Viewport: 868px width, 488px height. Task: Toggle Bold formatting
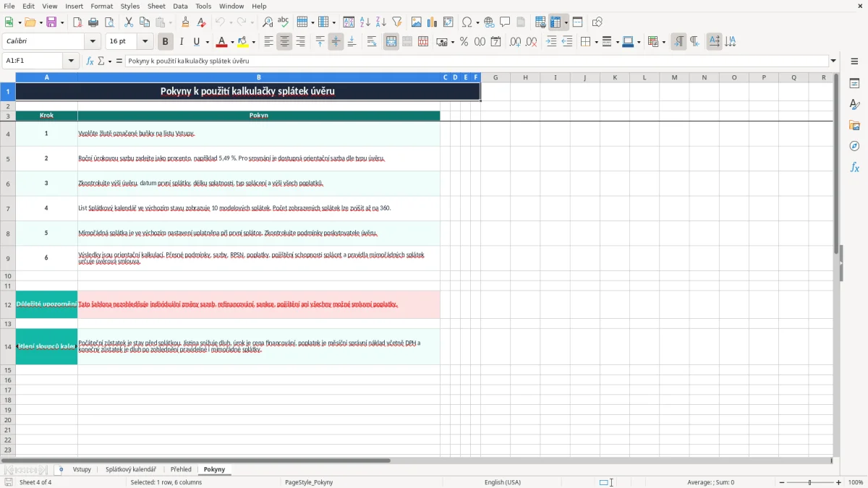click(165, 42)
